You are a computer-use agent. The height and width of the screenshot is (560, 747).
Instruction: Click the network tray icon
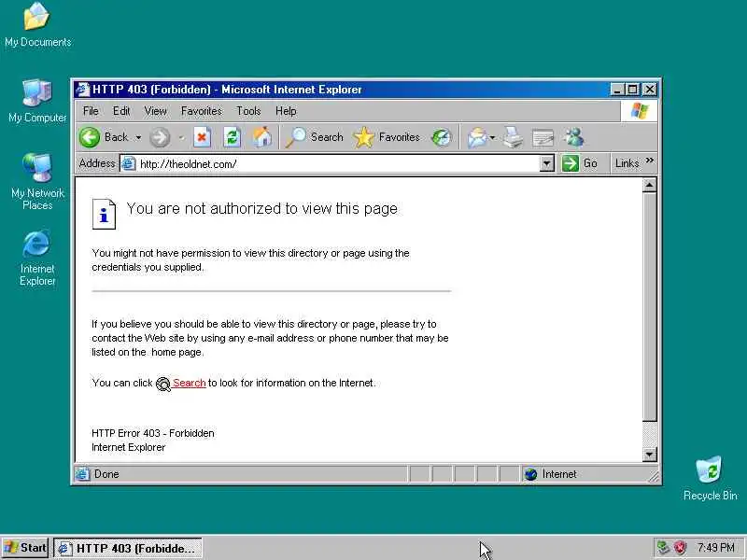(663, 547)
